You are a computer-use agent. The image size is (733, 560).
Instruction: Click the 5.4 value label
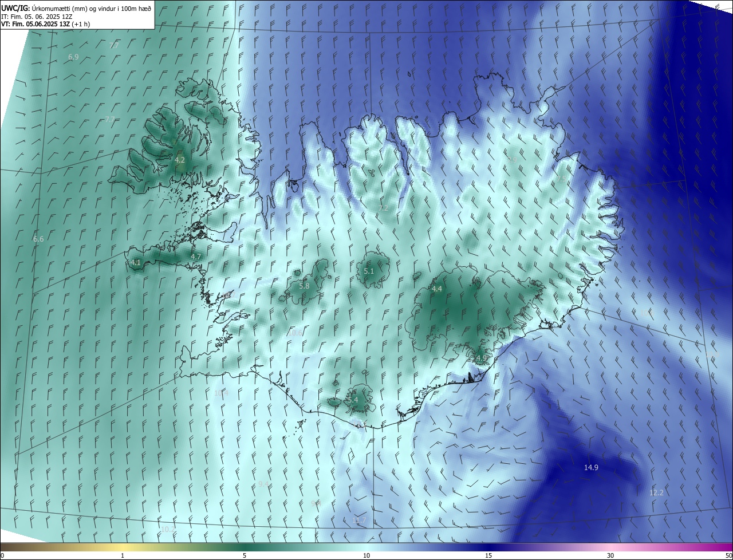(x=353, y=400)
